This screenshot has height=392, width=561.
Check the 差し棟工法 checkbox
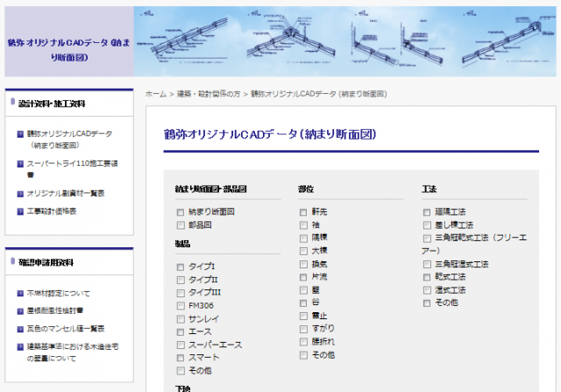pyautogui.click(x=427, y=225)
